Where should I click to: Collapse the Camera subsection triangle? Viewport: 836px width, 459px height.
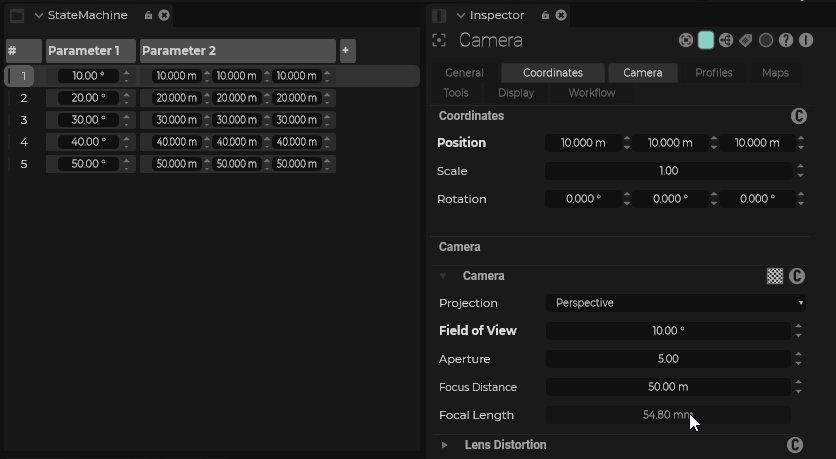443,276
